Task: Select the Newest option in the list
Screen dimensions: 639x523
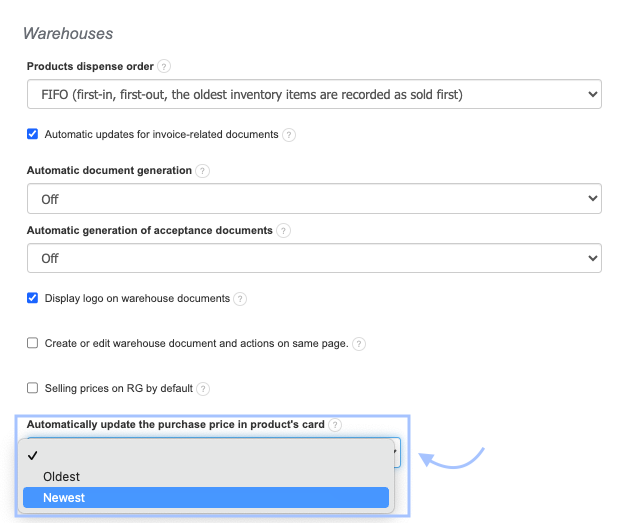Action: tap(205, 498)
